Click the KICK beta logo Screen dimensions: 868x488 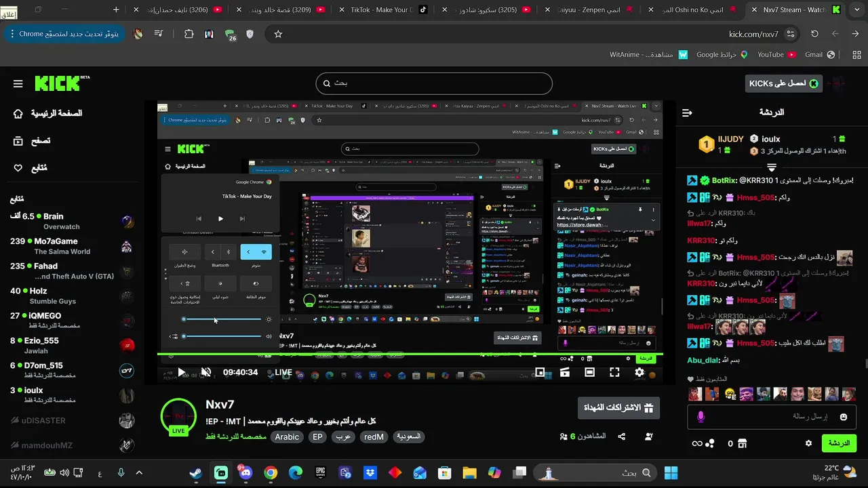click(x=62, y=83)
